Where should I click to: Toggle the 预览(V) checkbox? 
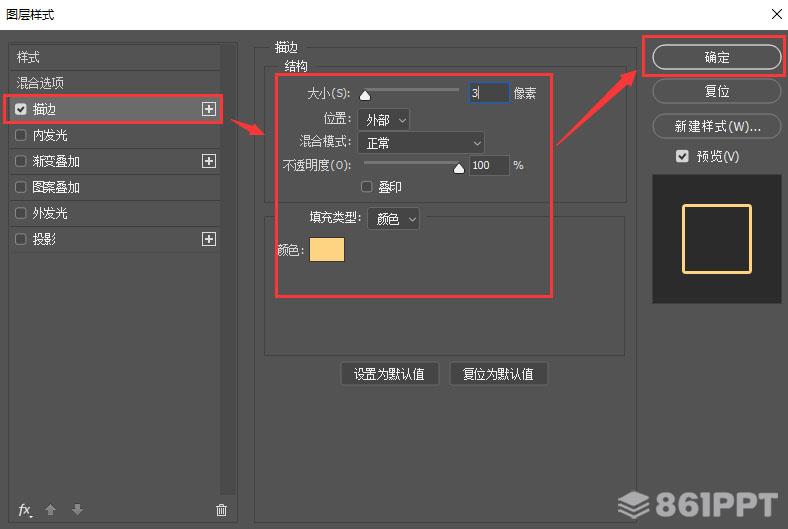coord(682,156)
